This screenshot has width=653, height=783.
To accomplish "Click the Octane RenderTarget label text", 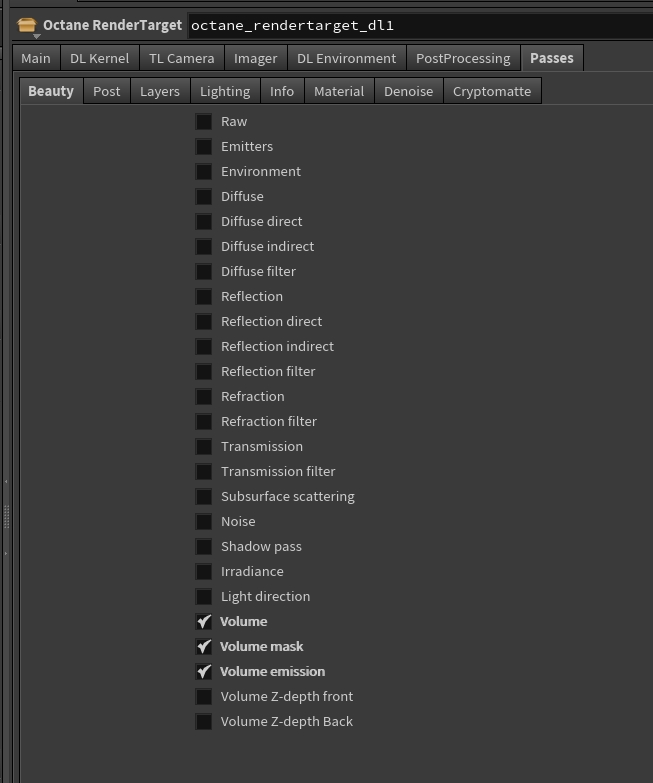I will click(x=112, y=25).
